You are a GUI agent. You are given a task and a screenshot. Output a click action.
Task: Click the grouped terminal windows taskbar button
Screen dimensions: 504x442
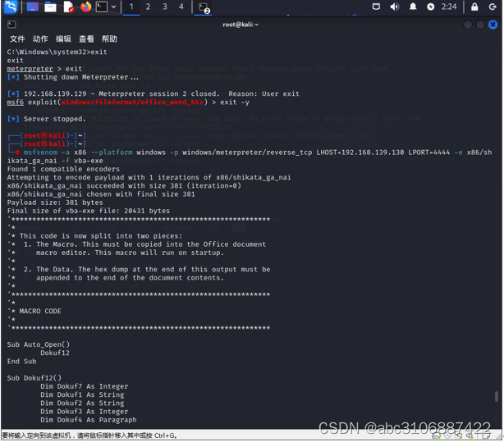click(204, 7)
